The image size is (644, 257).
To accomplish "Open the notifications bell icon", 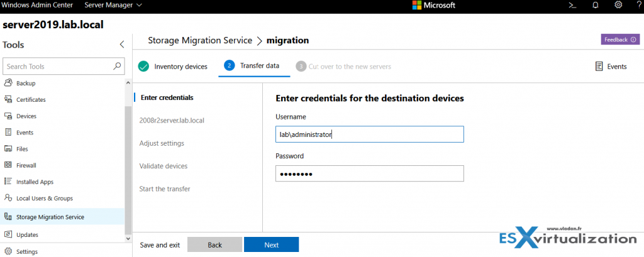I will coord(596,5).
